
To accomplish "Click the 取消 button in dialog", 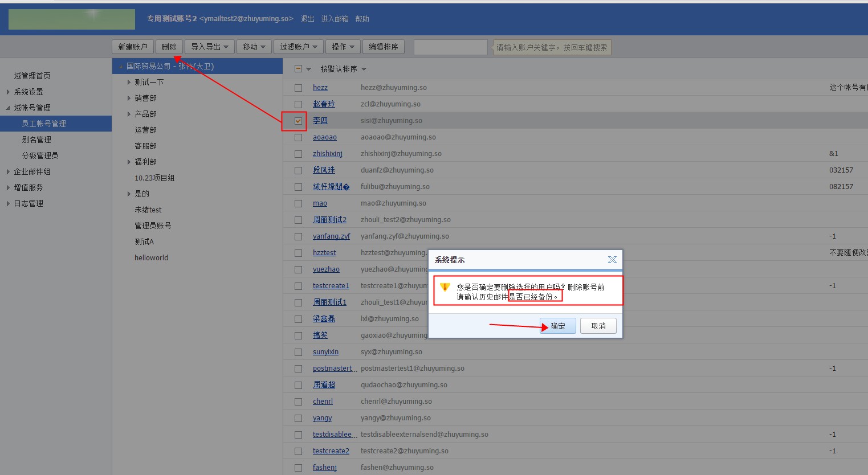I will pyautogui.click(x=598, y=326).
